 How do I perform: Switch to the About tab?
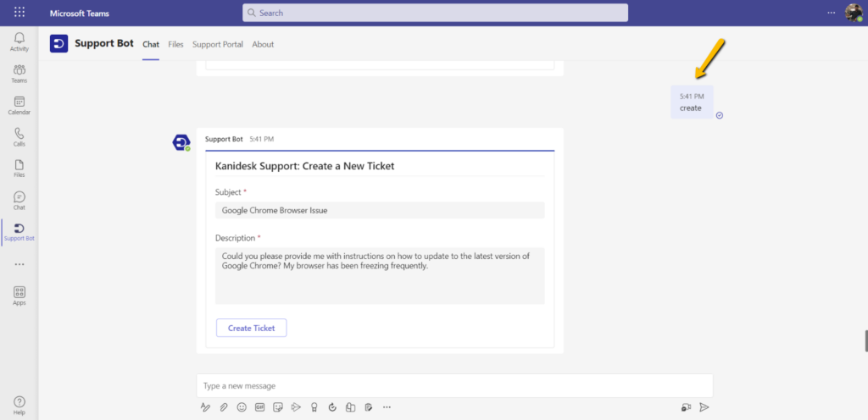263,44
